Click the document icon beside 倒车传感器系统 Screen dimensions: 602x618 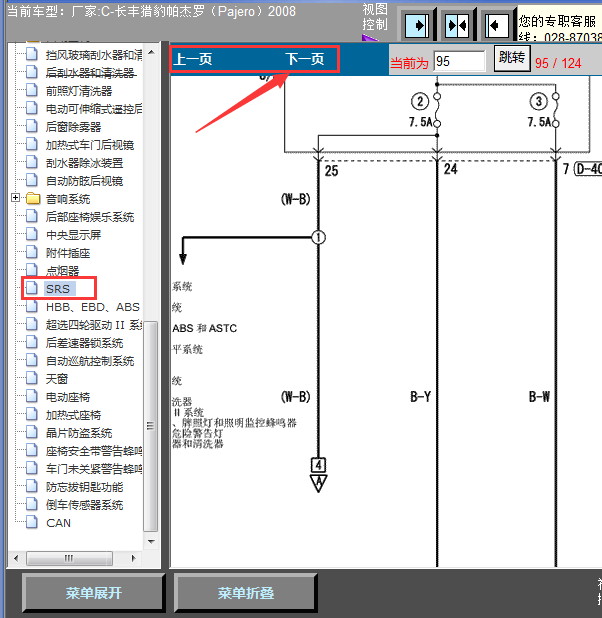click(32, 504)
